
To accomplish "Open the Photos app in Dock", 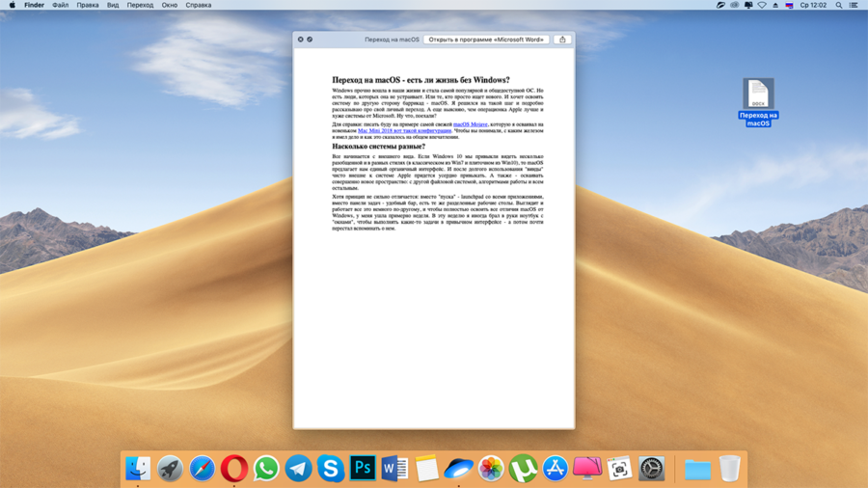I will click(491, 469).
